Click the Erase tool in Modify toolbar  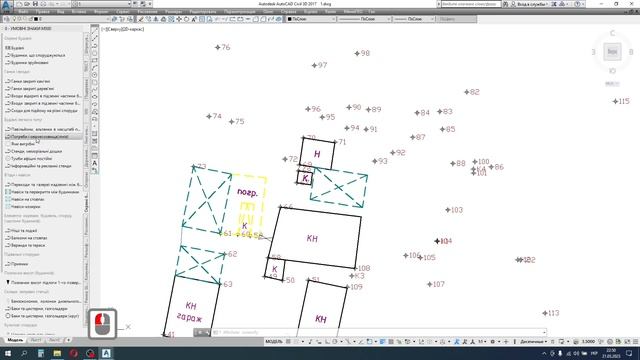[141, 19]
